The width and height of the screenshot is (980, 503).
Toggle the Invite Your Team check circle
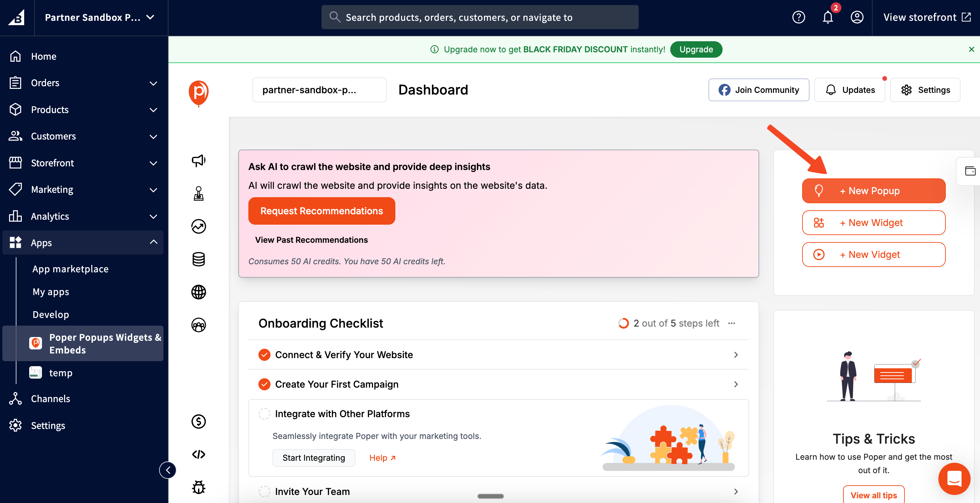264,491
